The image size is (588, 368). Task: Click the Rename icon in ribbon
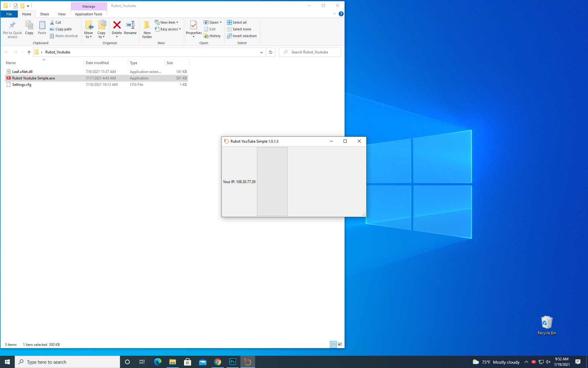pyautogui.click(x=130, y=25)
